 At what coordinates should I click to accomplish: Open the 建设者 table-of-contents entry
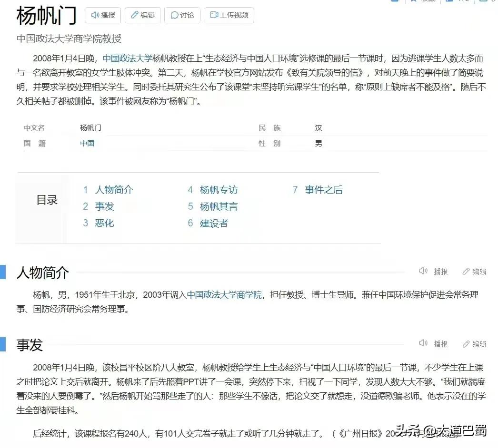point(213,223)
